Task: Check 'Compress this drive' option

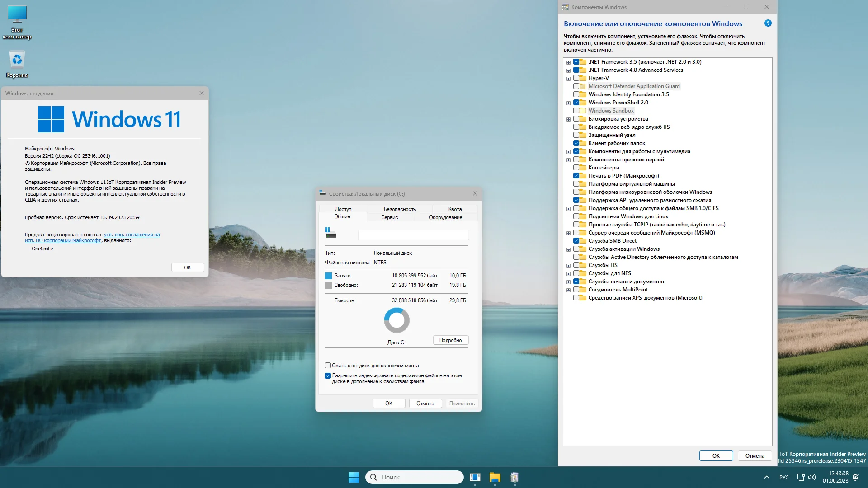Action: point(328,366)
